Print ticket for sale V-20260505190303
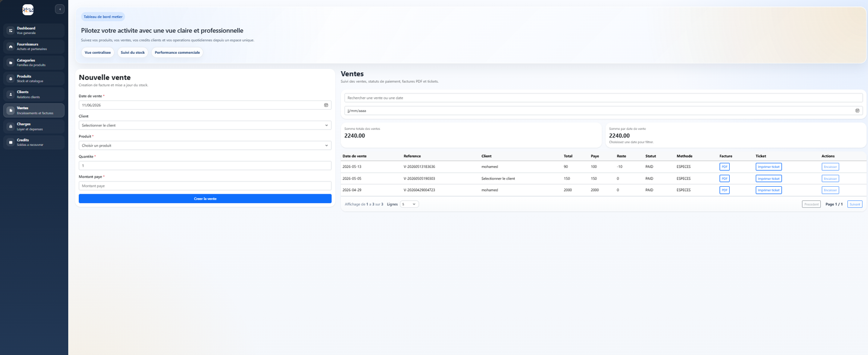The image size is (868, 355). click(769, 179)
